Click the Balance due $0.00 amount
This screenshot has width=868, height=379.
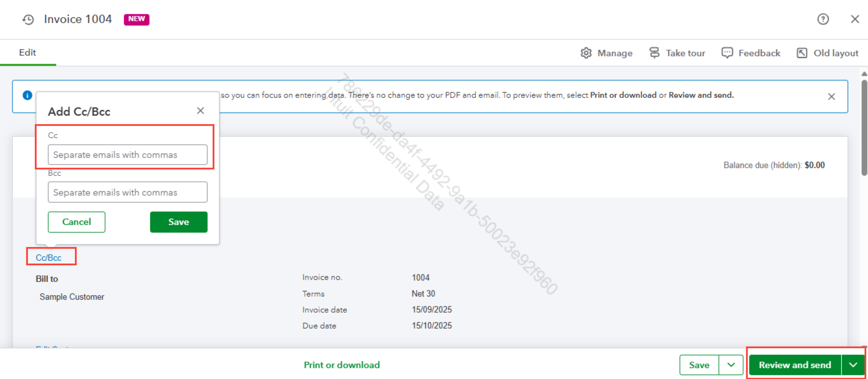[814, 165]
